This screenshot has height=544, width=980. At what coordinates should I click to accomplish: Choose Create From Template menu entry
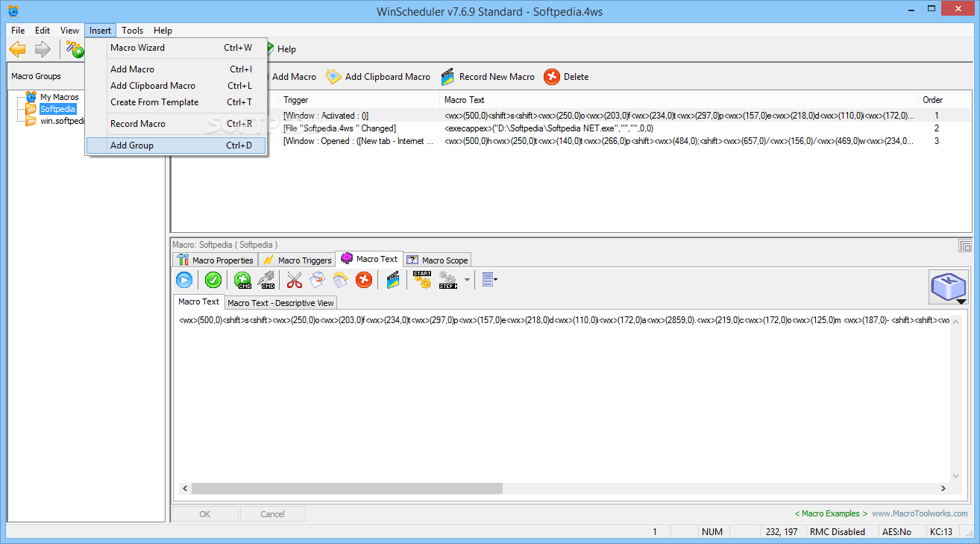click(x=176, y=102)
